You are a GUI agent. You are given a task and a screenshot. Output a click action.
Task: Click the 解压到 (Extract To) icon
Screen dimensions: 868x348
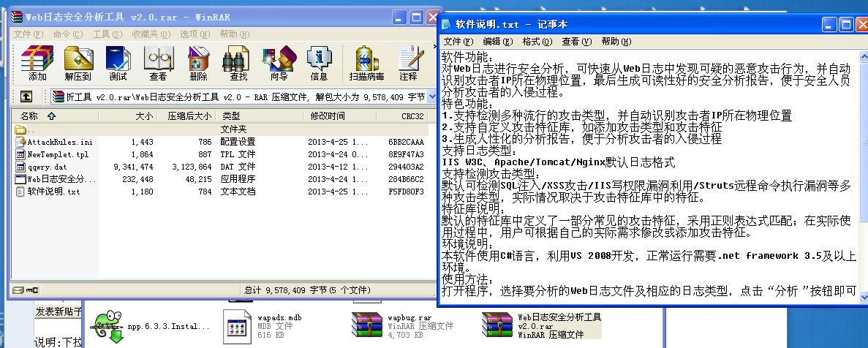coord(78,63)
